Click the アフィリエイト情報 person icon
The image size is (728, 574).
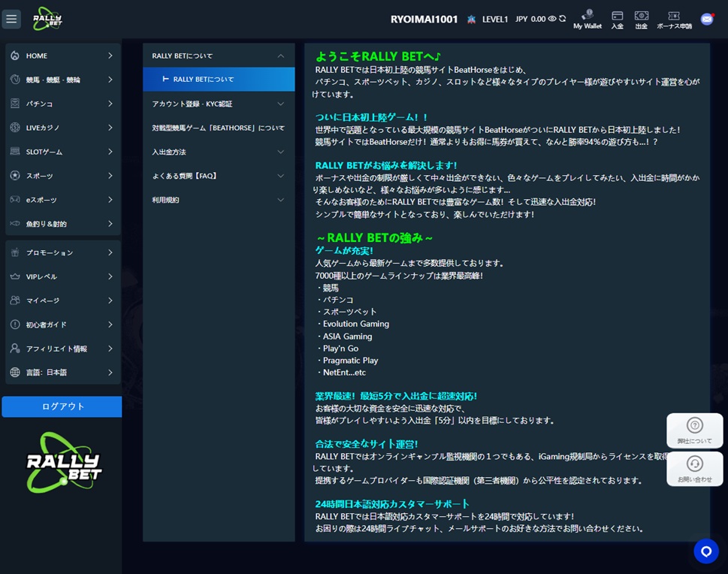15,349
